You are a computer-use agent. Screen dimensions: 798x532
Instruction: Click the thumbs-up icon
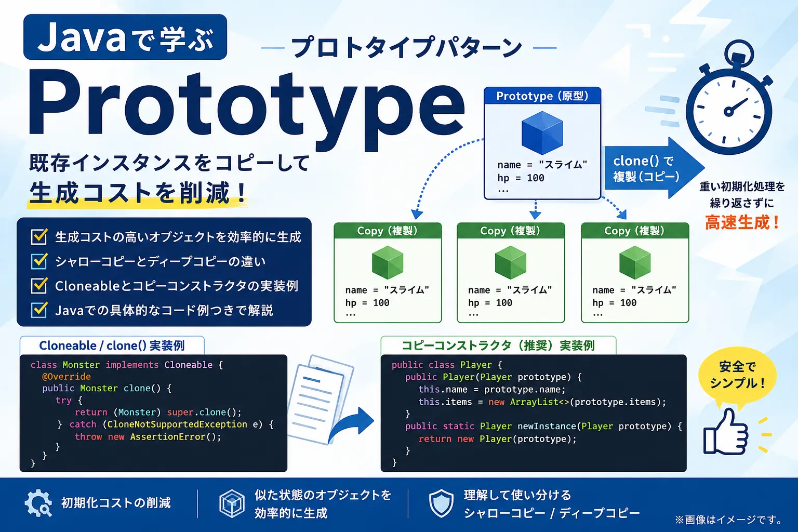725,431
